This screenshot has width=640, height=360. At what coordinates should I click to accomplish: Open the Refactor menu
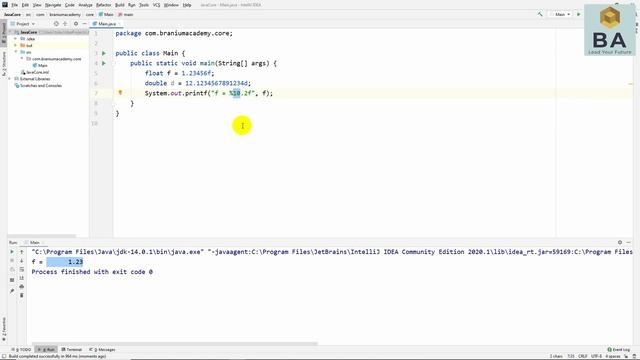click(103, 5)
